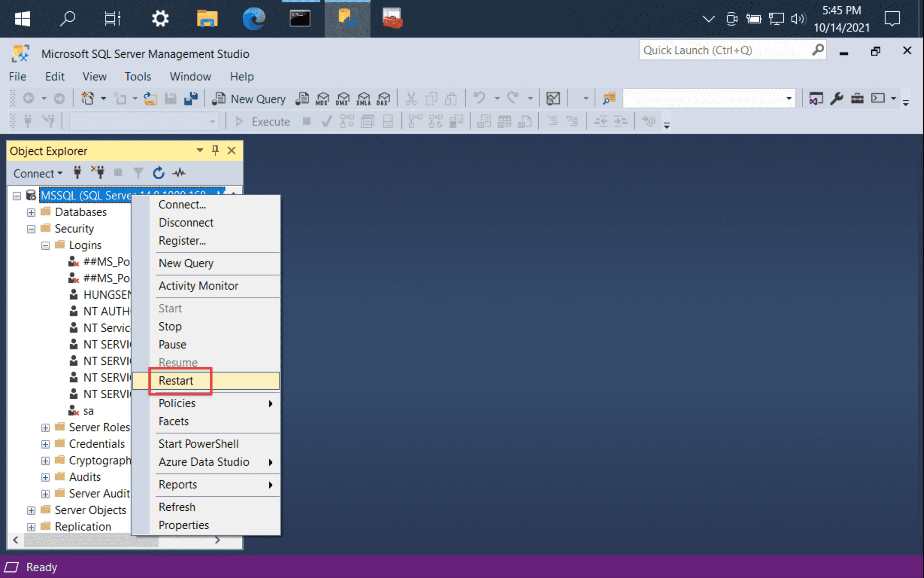
Task: Open the Help menu
Action: tap(242, 76)
